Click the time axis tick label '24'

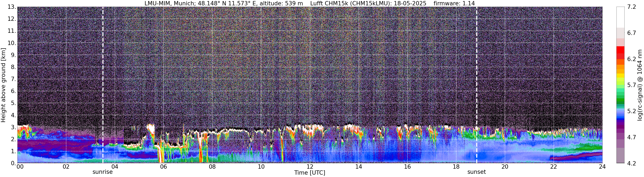tap(602, 167)
